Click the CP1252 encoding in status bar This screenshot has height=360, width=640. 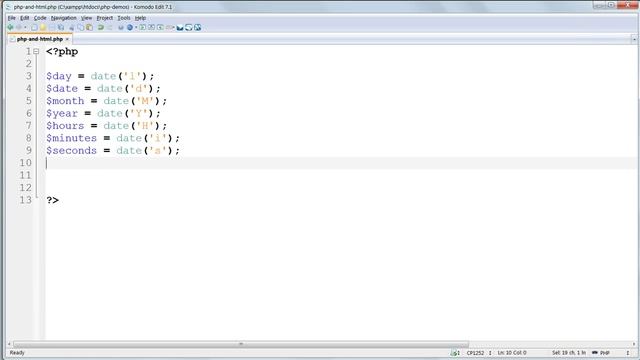pos(475,353)
